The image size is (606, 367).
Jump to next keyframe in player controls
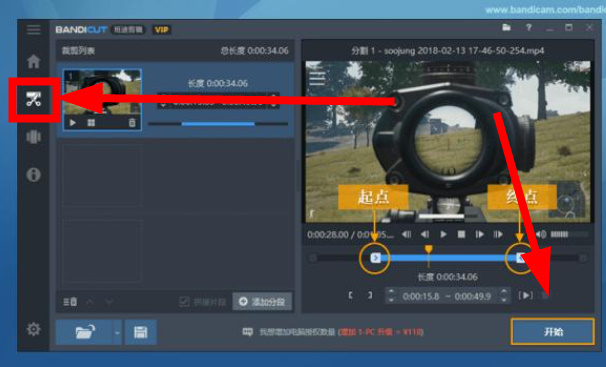[498, 234]
